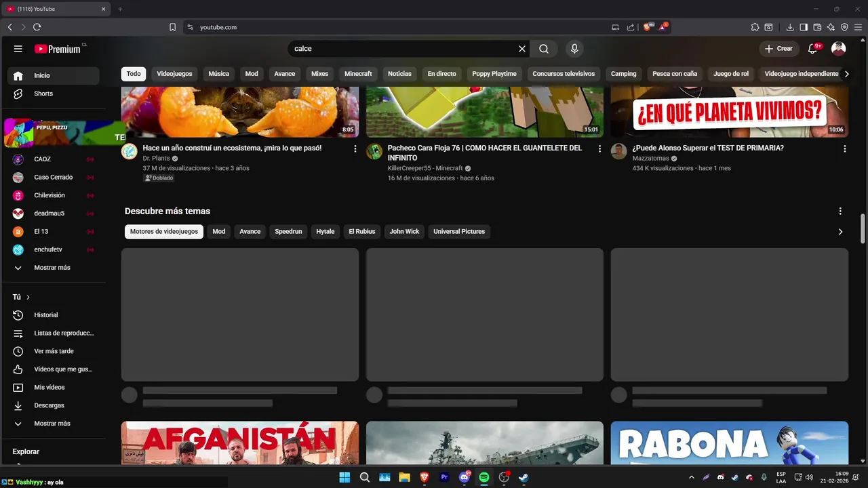This screenshot has width=868, height=488.
Task: Start voice search with the microphone
Action: (574, 49)
